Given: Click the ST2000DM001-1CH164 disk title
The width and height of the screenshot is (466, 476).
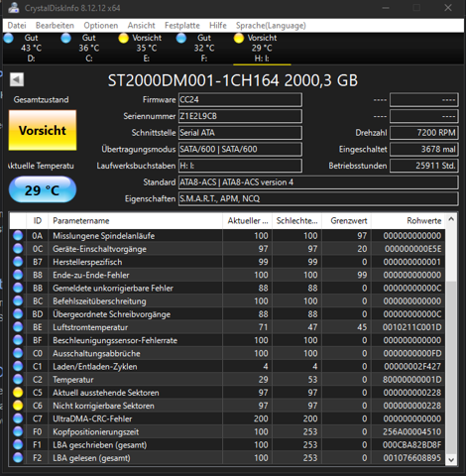Looking at the screenshot, I should click(x=233, y=80).
